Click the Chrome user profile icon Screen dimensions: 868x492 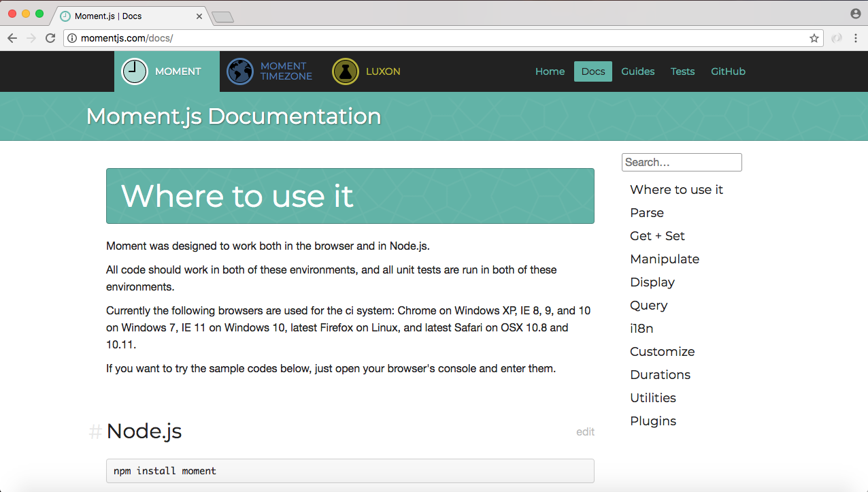tap(855, 14)
